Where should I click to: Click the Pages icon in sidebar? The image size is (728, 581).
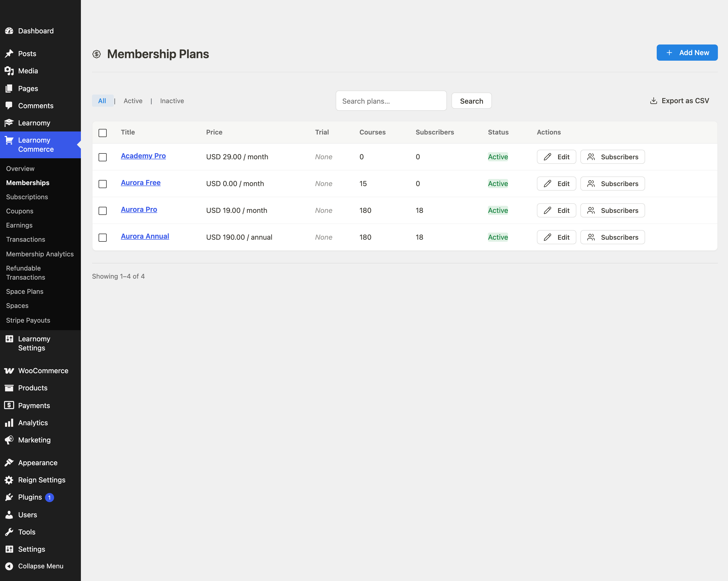[x=9, y=88]
